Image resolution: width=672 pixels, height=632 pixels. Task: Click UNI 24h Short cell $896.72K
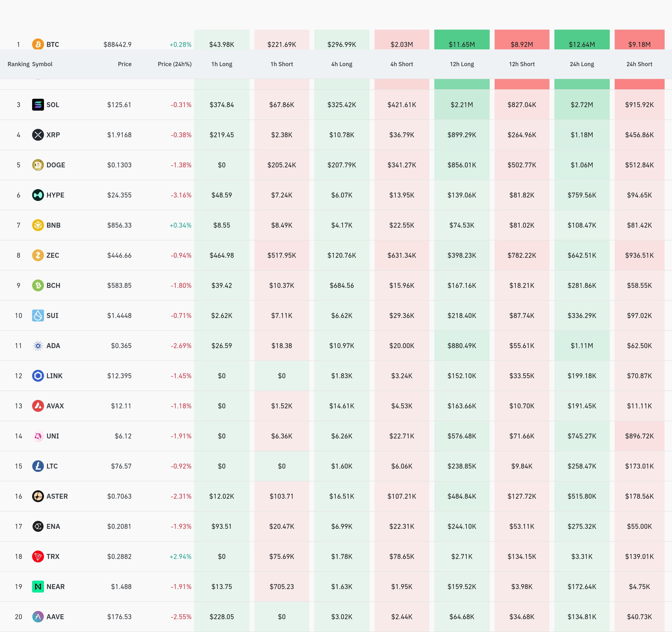tap(639, 436)
